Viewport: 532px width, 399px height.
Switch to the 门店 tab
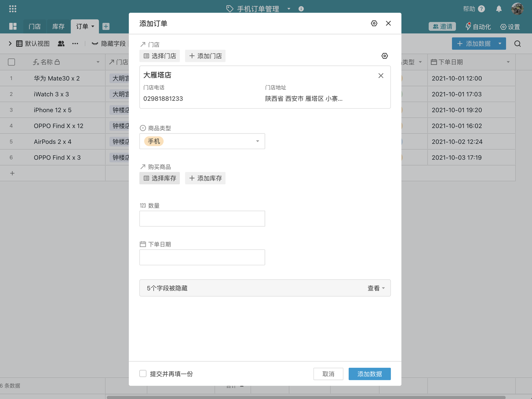(35, 27)
